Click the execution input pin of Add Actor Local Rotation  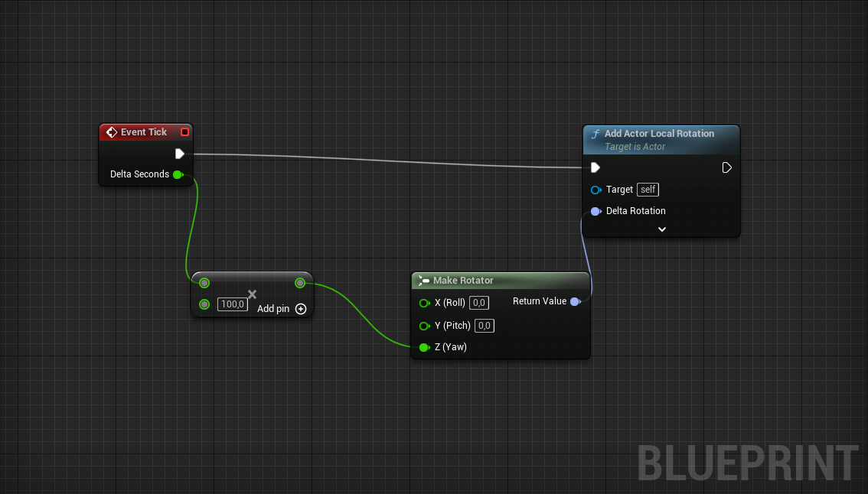coord(596,167)
